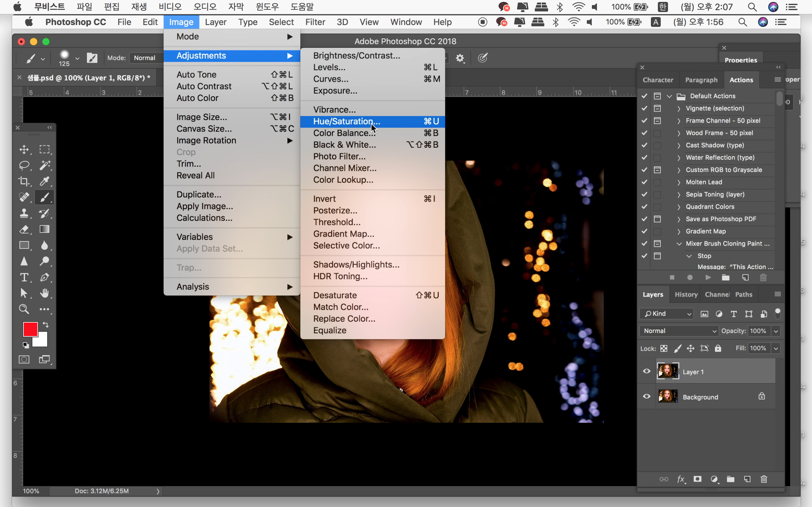
Task: Open the layer blend mode Normal dropdown
Action: pos(679,331)
